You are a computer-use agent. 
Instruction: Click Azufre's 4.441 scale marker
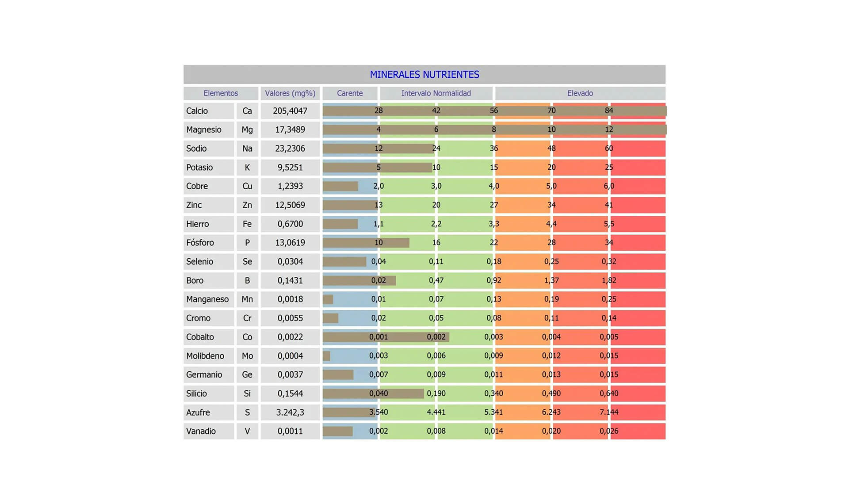pos(436,412)
